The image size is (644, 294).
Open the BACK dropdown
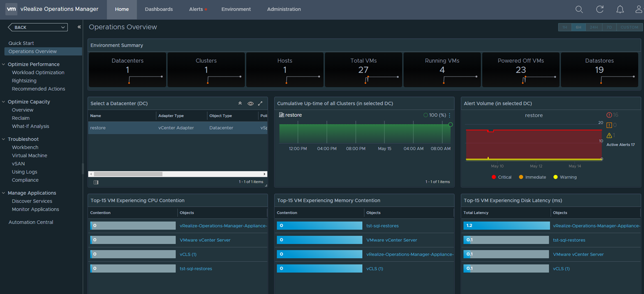click(x=38, y=28)
